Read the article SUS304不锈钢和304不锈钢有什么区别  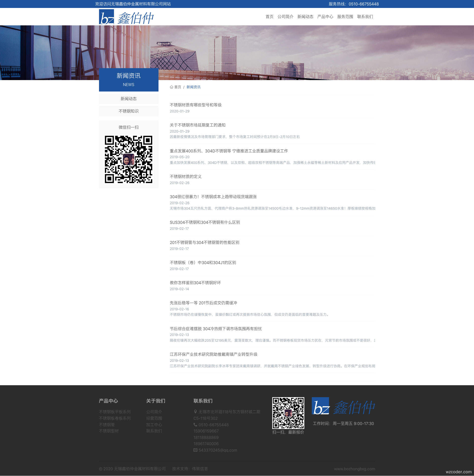tap(205, 222)
